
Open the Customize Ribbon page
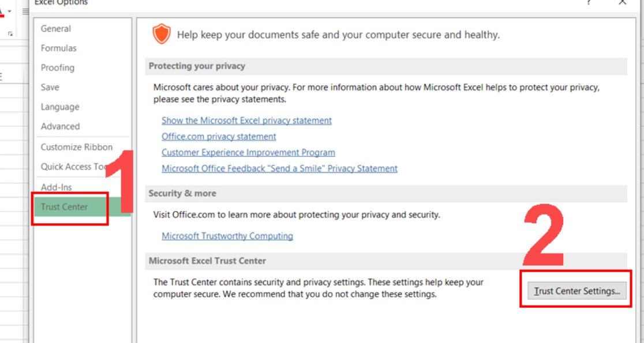[x=76, y=146]
